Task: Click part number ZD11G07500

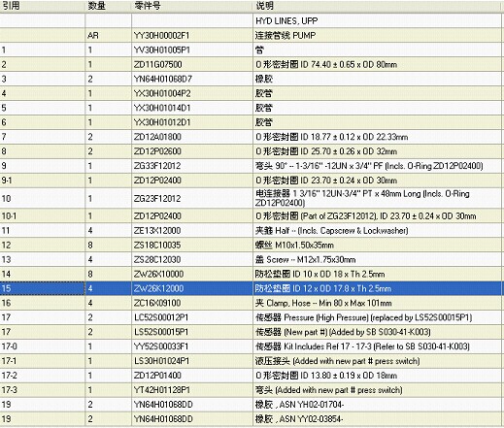Action: tap(158, 65)
